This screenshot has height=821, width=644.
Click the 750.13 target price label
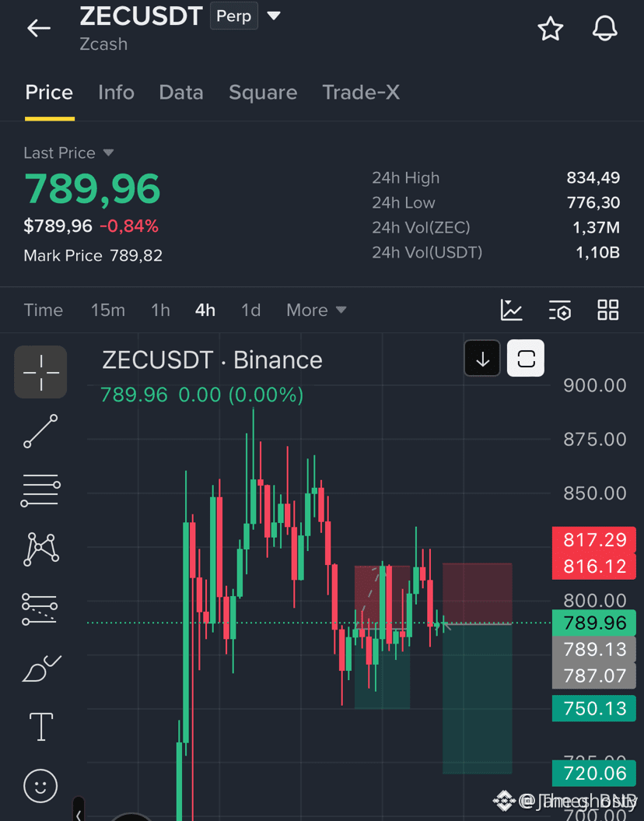pyautogui.click(x=594, y=708)
